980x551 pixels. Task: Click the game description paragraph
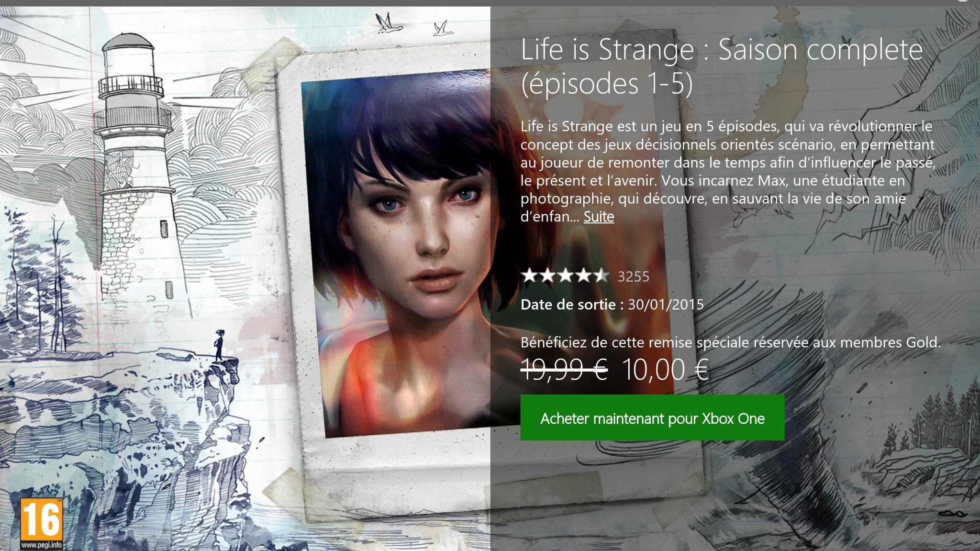tap(727, 171)
